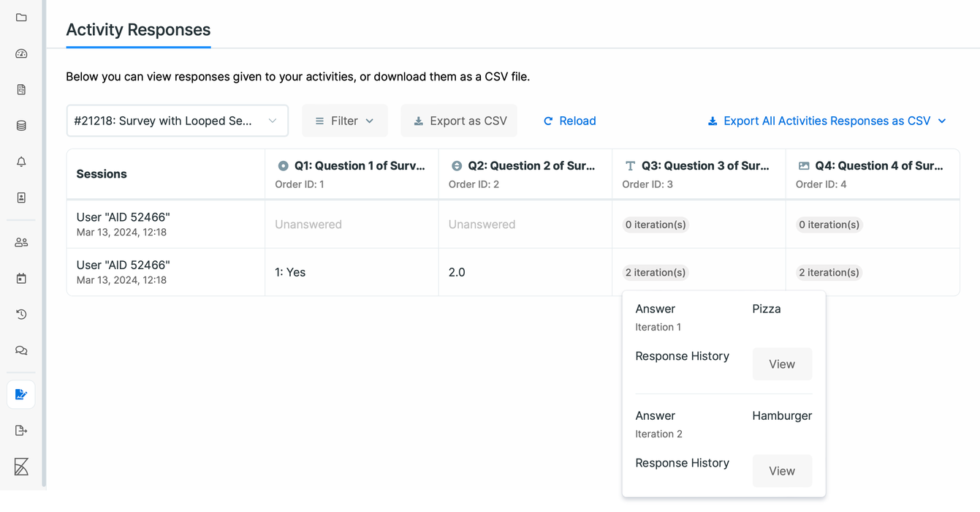This screenshot has width=980, height=512.
Task: Select the document icon in the sidebar
Action: [x=20, y=89]
